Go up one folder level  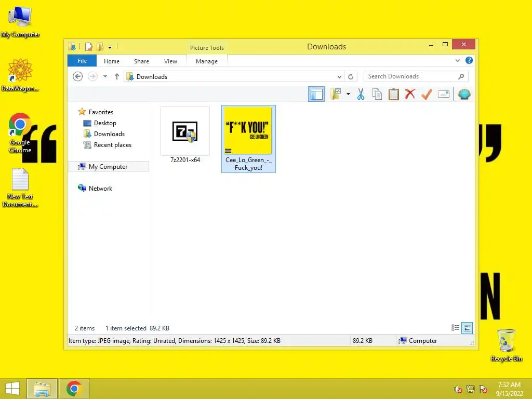(x=117, y=76)
